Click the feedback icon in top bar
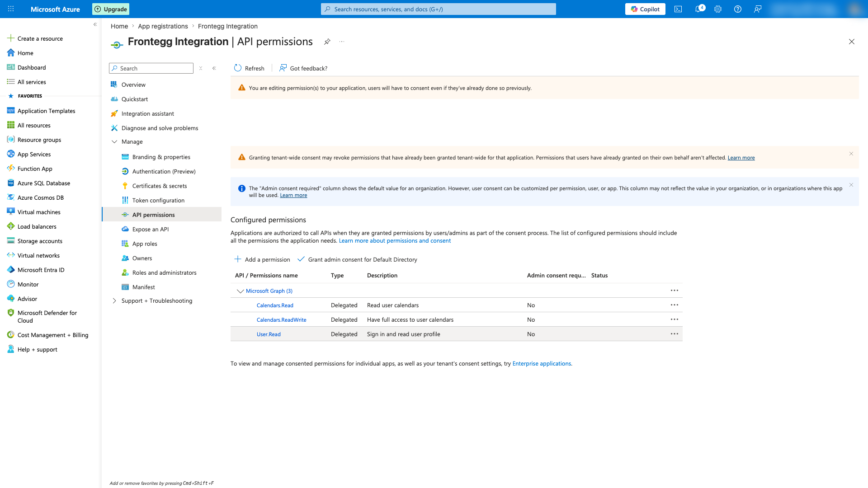The width and height of the screenshot is (868, 488). click(x=758, y=9)
